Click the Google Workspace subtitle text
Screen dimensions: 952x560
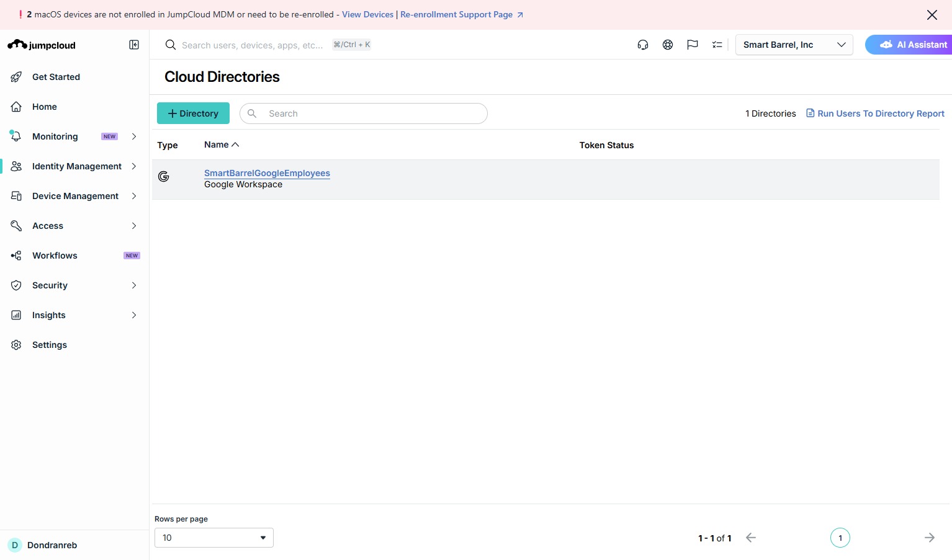243,184
